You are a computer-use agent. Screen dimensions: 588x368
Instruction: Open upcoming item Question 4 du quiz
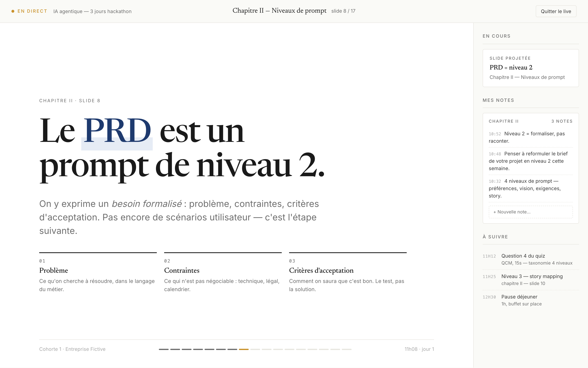click(530, 259)
